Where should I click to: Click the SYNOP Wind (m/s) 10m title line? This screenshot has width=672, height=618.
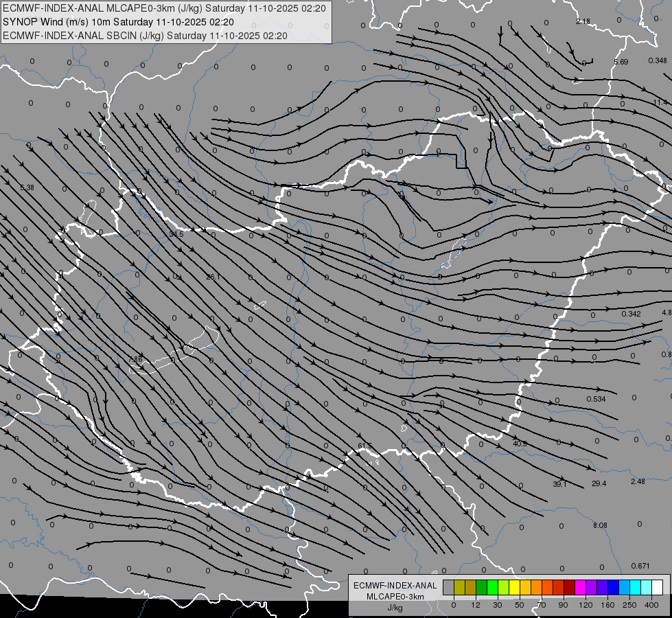point(118,22)
